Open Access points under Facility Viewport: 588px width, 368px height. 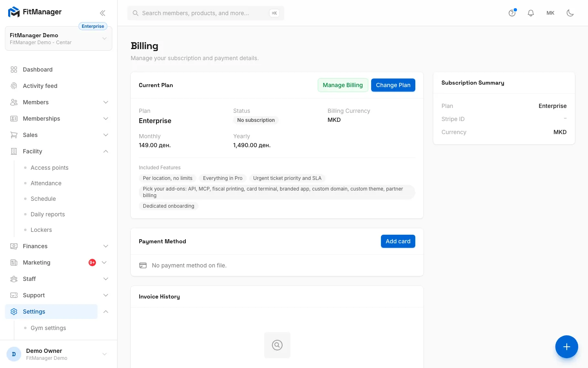pyautogui.click(x=49, y=168)
